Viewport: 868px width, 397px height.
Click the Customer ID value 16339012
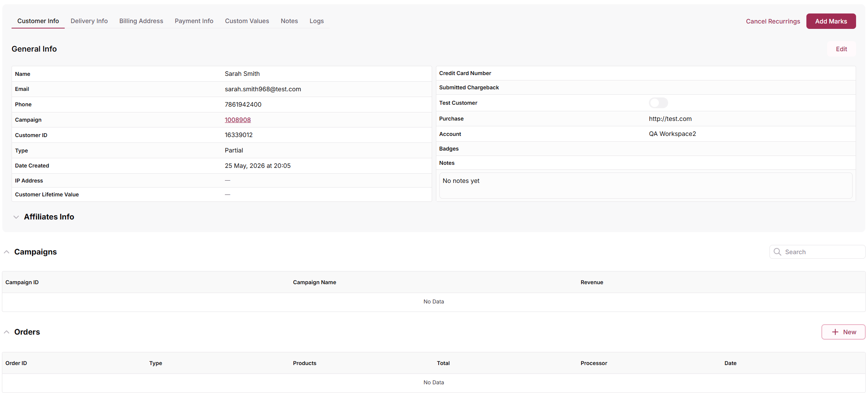[x=238, y=135]
